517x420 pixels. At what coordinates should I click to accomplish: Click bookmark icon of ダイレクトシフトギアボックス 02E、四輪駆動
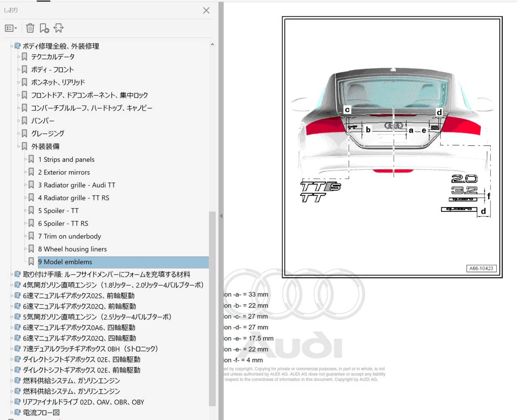[x=17, y=359]
